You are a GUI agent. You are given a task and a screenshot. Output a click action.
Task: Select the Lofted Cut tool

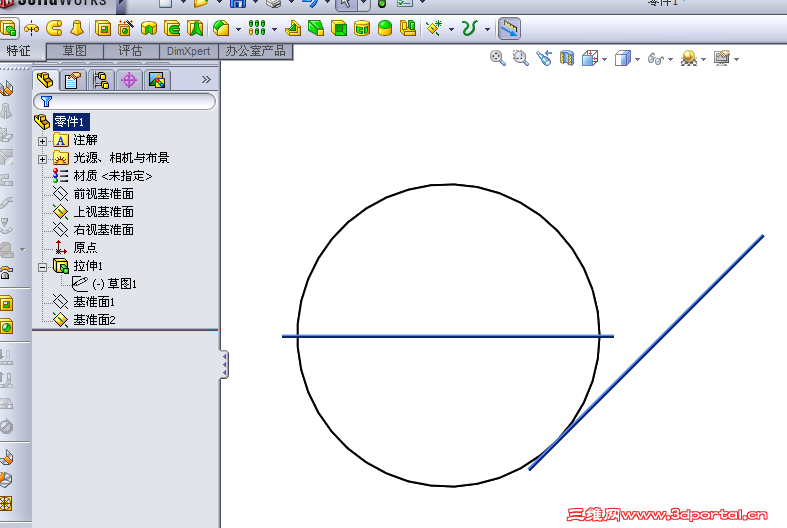pyautogui.click(x=195, y=28)
